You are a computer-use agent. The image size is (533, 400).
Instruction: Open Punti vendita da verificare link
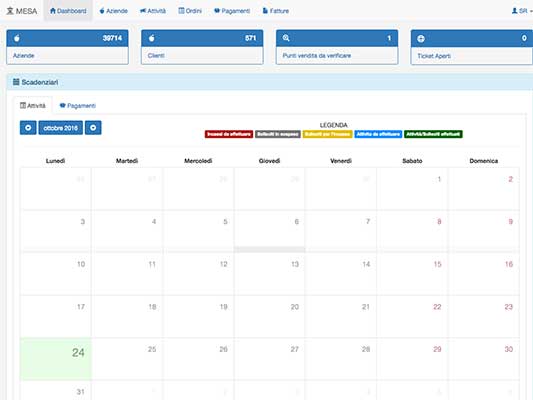pos(316,55)
